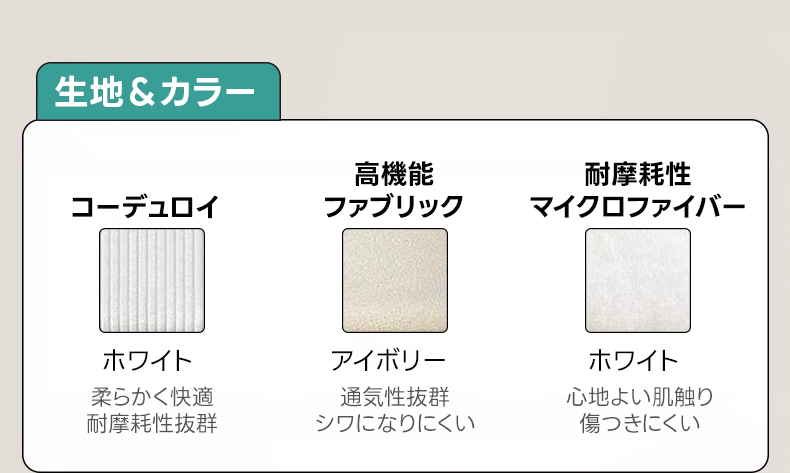Click the シワになりにくい description text

coord(395,423)
